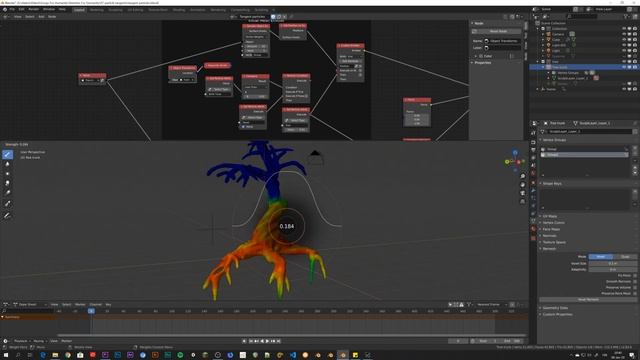The width and height of the screenshot is (640, 360).
Task: Switch to the Sculpting workspace tab
Action: (x=115, y=10)
